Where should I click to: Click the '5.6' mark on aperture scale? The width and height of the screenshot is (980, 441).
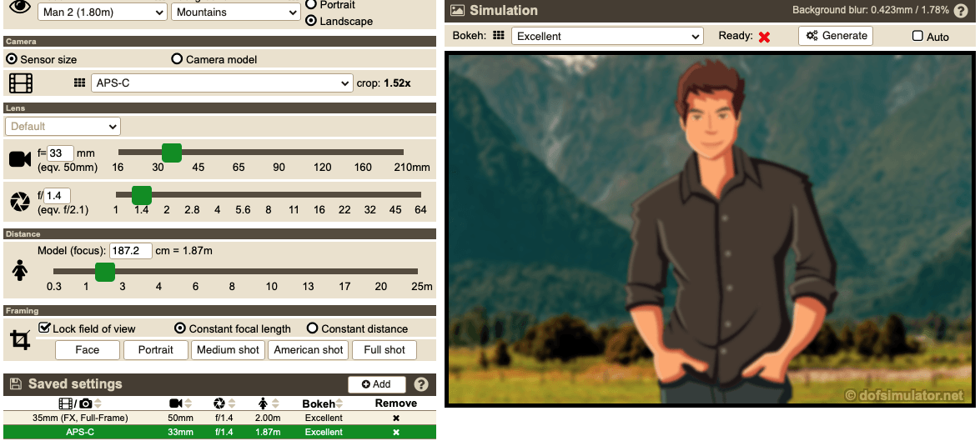pyautogui.click(x=243, y=210)
